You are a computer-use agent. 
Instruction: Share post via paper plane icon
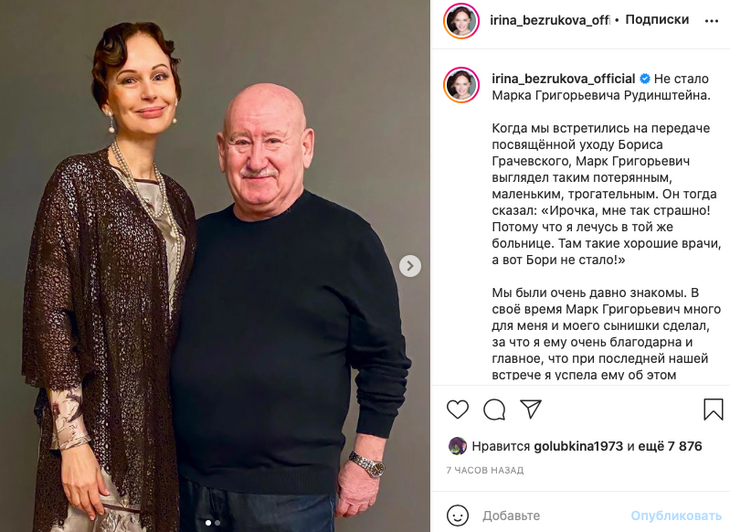[531, 409]
